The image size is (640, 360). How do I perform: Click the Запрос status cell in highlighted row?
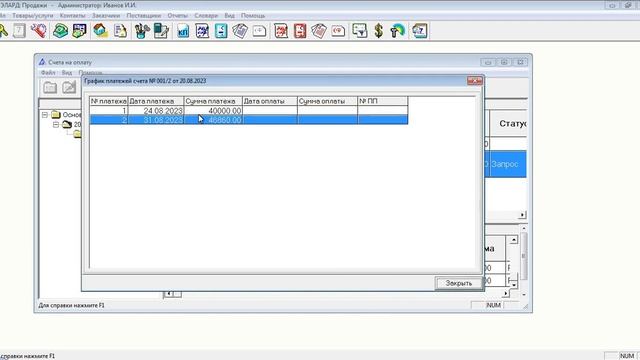[x=508, y=164]
